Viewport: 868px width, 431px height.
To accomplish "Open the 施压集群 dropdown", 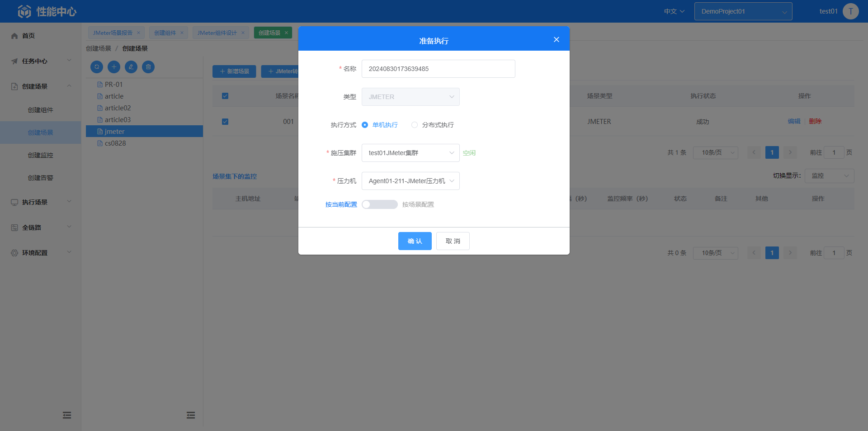I will (410, 153).
